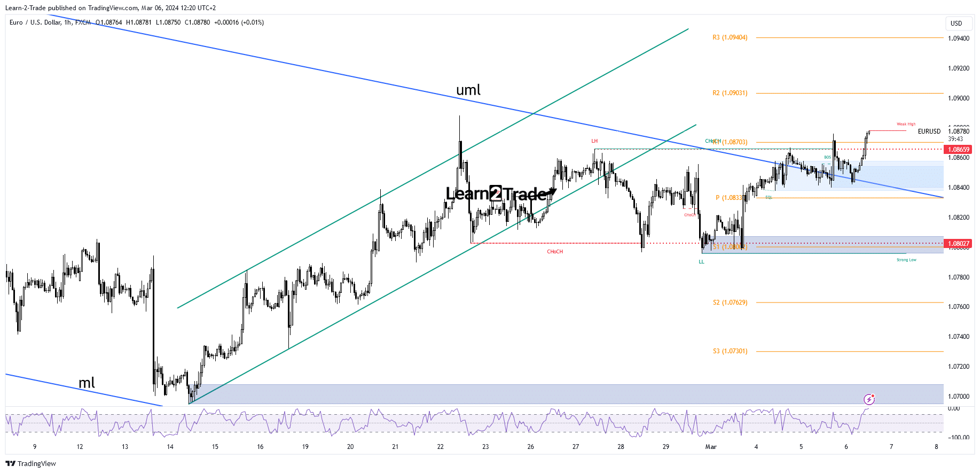The image size is (980, 473).
Task: Select the R2 (1.09031) pivot label
Action: pos(730,93)
